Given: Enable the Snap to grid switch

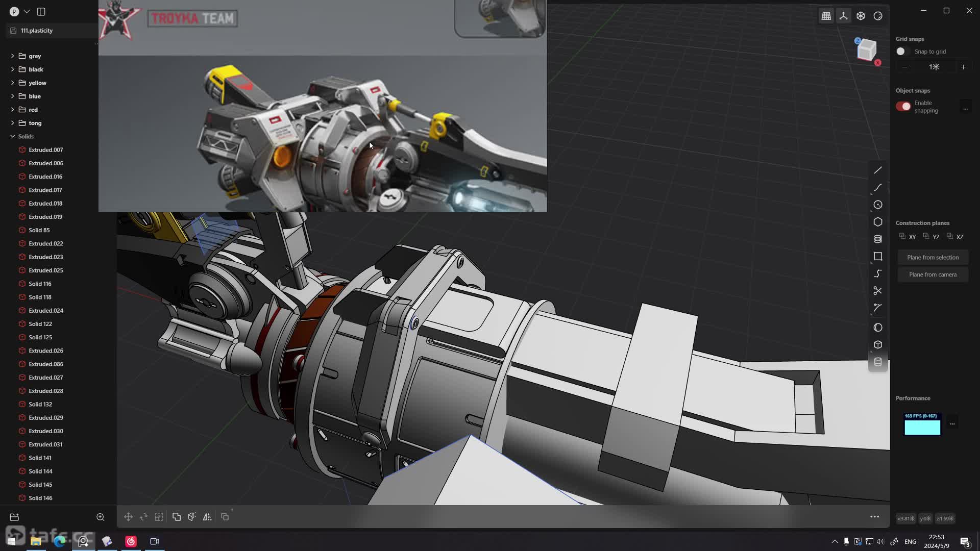Looking at the screenshot, I should point(902,52).
